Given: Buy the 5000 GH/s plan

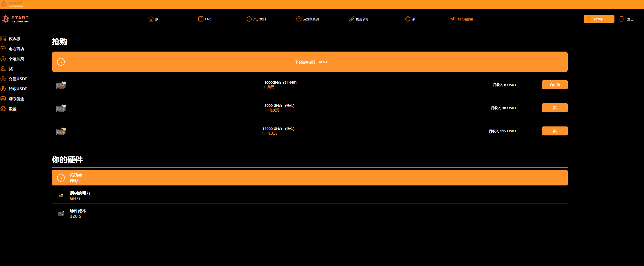Looking at the screenshot, I should tap(554, 108).
